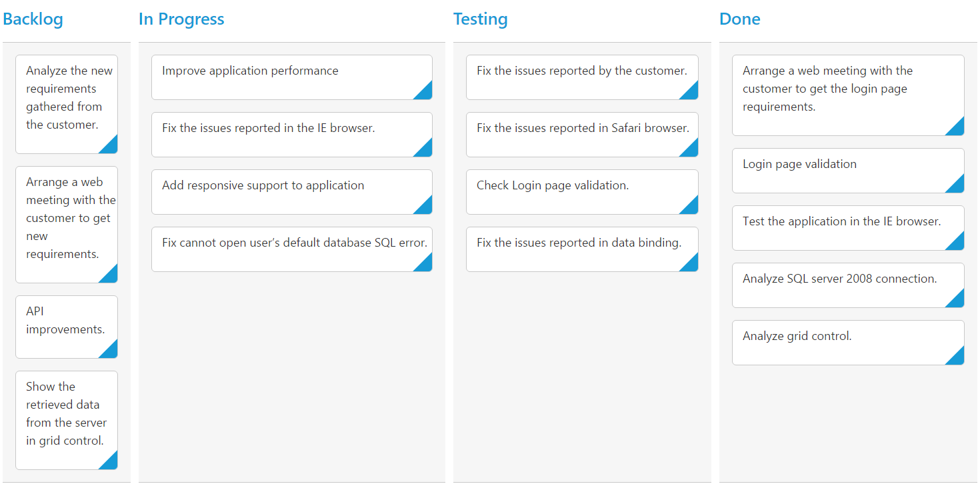Click corner marker on 'API improvements' card
This screenshot has width=980, height=486.
coord(111,351)
